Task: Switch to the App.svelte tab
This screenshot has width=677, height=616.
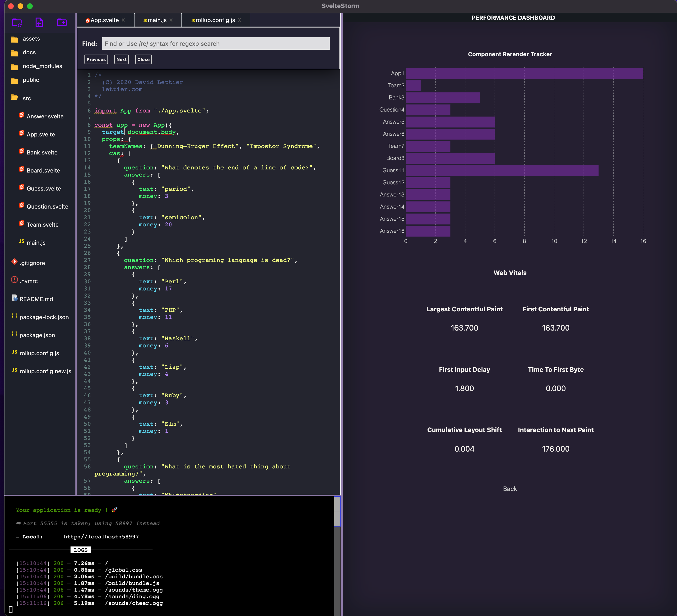Action: [x=104, y=20]
